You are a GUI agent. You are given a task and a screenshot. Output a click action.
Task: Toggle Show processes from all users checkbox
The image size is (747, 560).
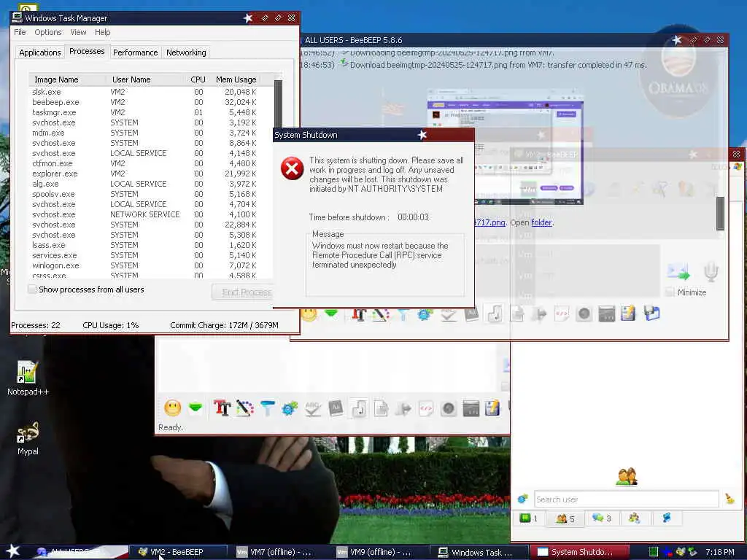click(x=32, y=289)
